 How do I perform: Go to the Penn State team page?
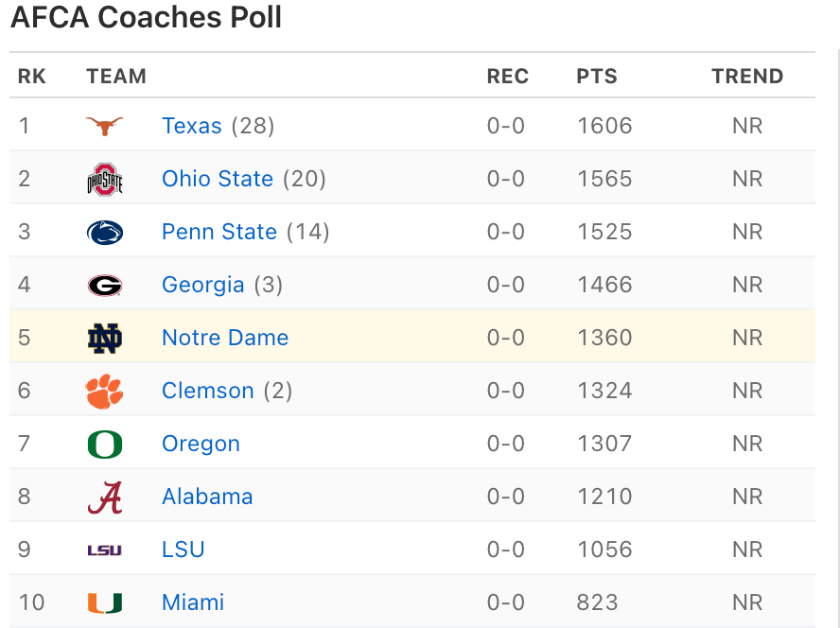219,232
